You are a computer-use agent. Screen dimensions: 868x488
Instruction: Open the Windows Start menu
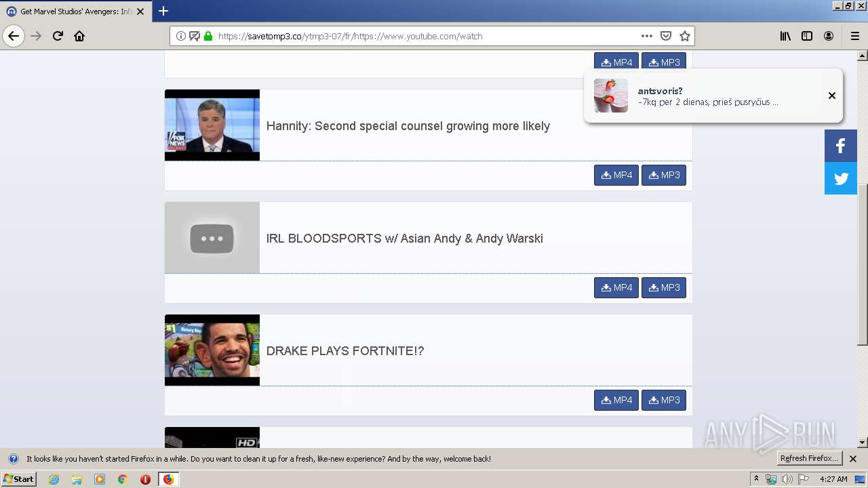18,479
